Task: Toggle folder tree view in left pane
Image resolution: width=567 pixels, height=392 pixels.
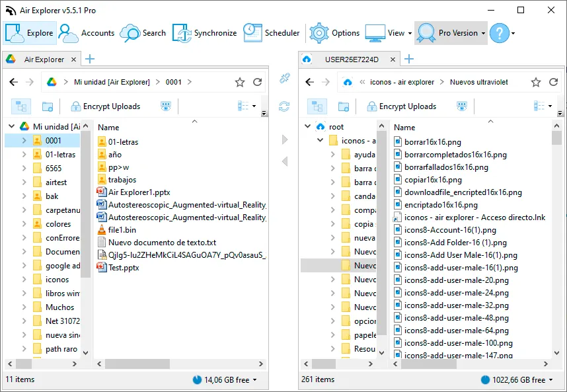Action: click(21, 106)
